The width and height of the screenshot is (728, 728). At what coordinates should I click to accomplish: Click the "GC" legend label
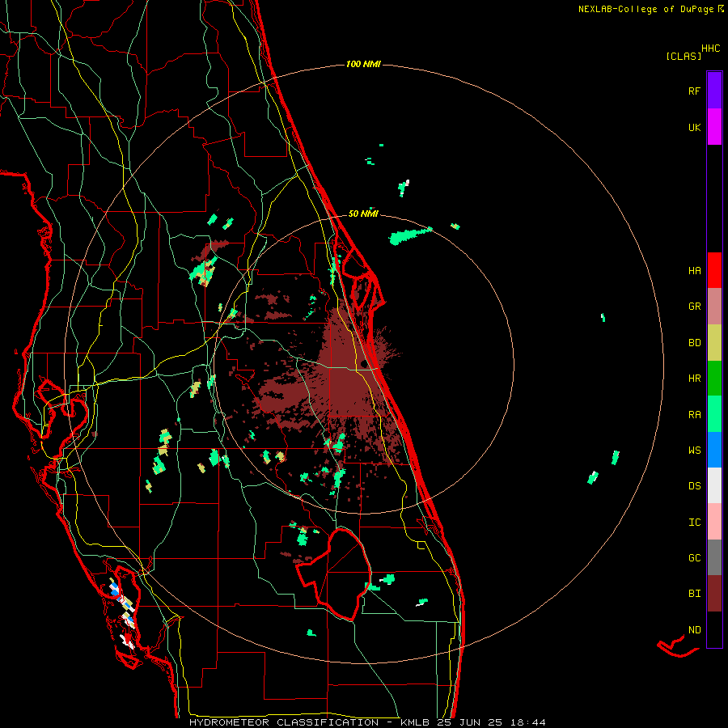(694, 557)
